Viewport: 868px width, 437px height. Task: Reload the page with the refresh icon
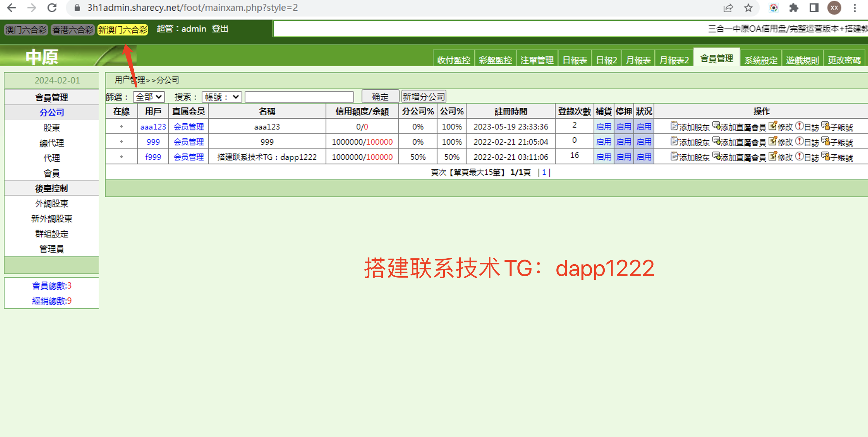pos(52,7)
